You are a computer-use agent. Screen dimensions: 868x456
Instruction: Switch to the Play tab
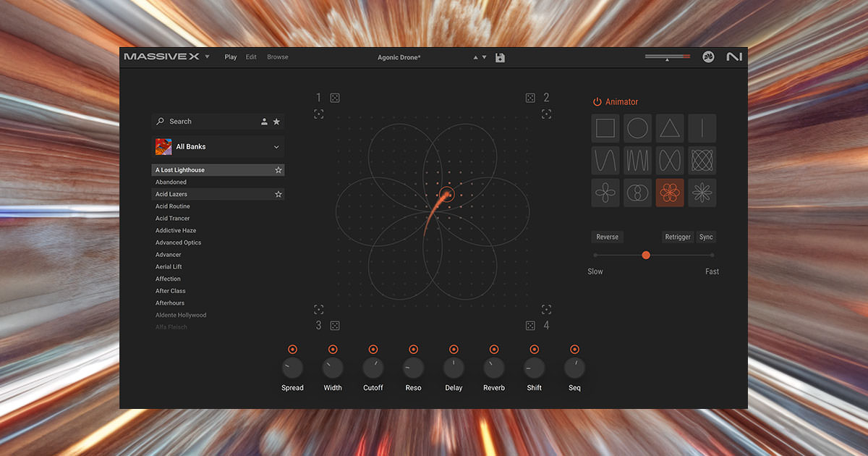coord(231,57)
